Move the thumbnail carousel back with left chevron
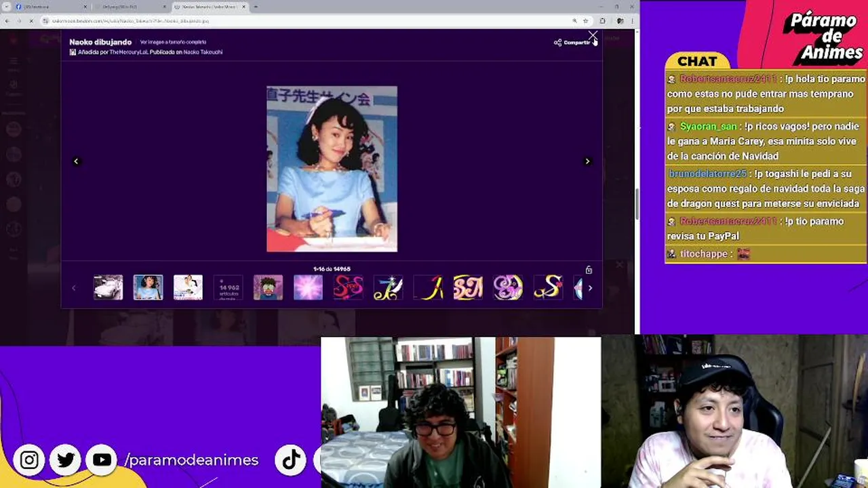868x488 pixels. tap(74, 288)
